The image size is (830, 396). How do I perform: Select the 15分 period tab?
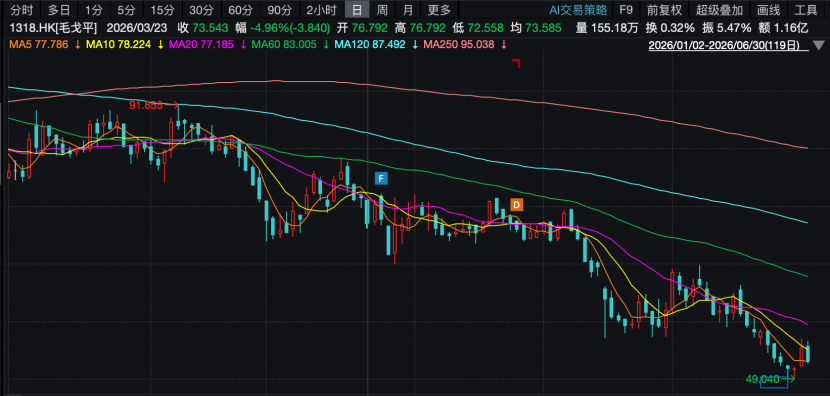click(x=162, y=9)
